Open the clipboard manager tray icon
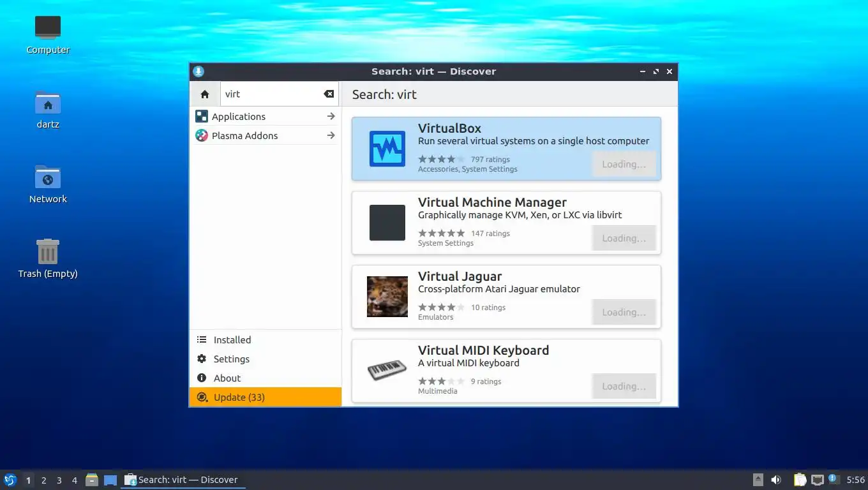This screenshot has height=490, width=868. click(x=800, y=480)
